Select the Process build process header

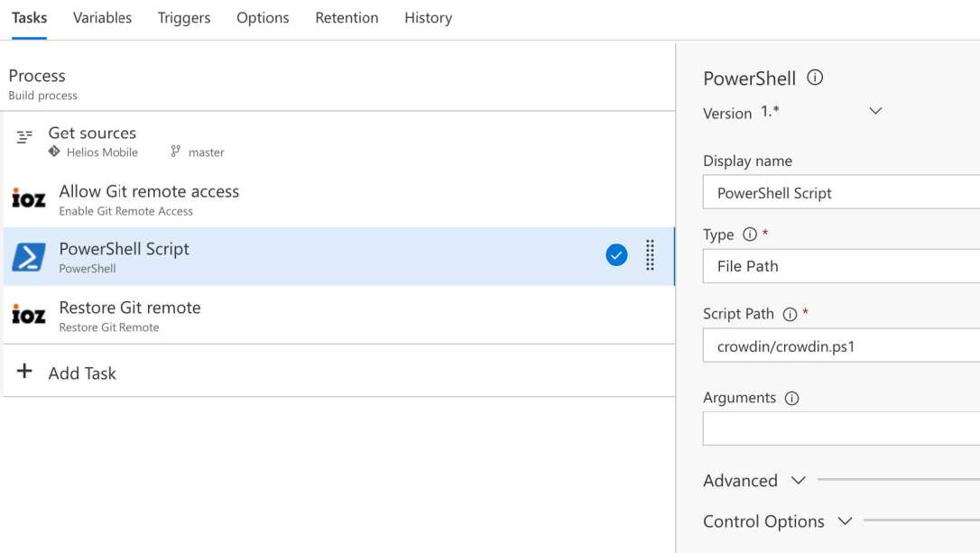click(338, 84)
